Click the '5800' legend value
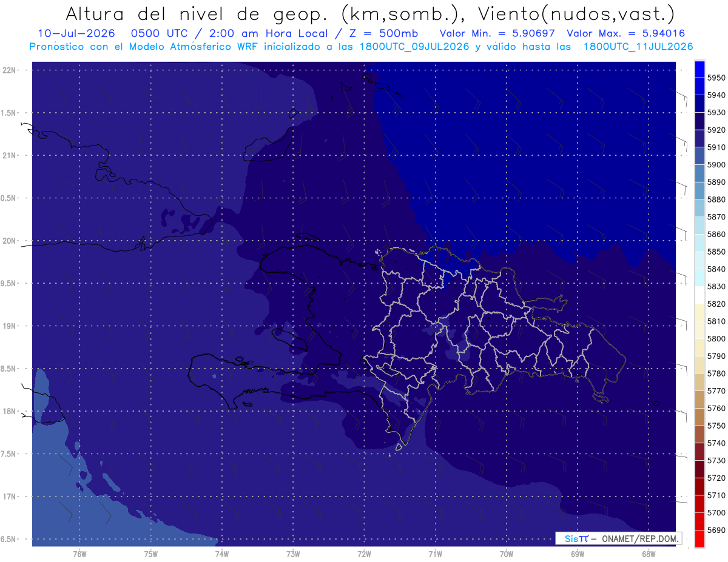 [x=716, y=338]
